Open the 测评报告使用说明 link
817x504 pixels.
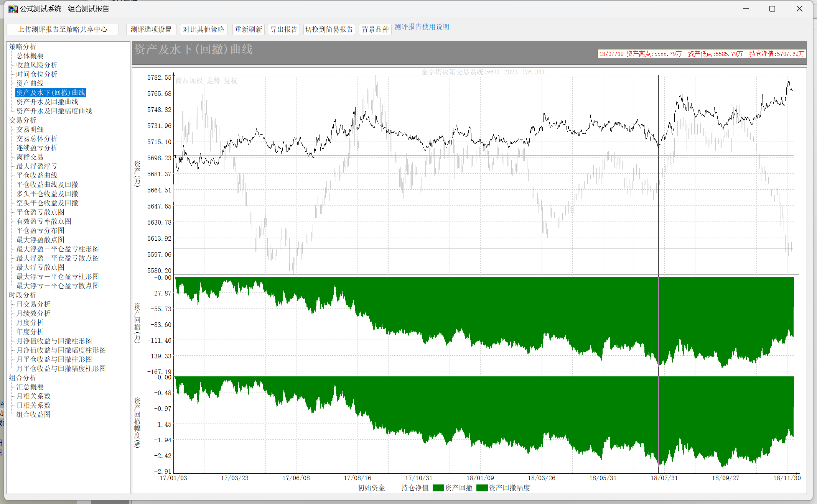(422, 27)
